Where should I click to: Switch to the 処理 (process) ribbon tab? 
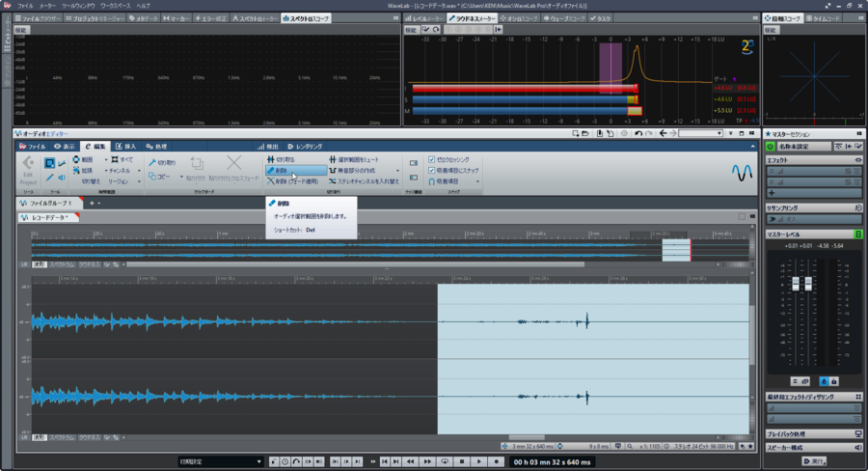(156, 147)
